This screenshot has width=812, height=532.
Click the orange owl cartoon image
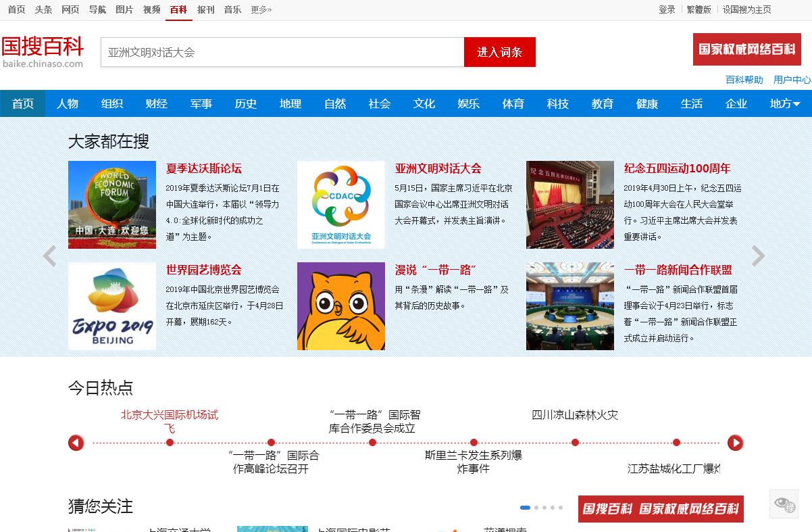pos(340,306)
